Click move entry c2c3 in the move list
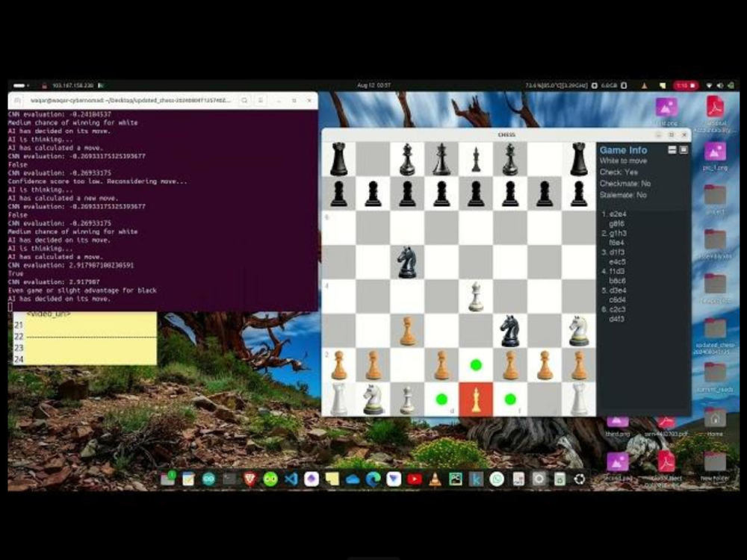The width and height of the screenshot is (747, 560). [x=618, y=310]
